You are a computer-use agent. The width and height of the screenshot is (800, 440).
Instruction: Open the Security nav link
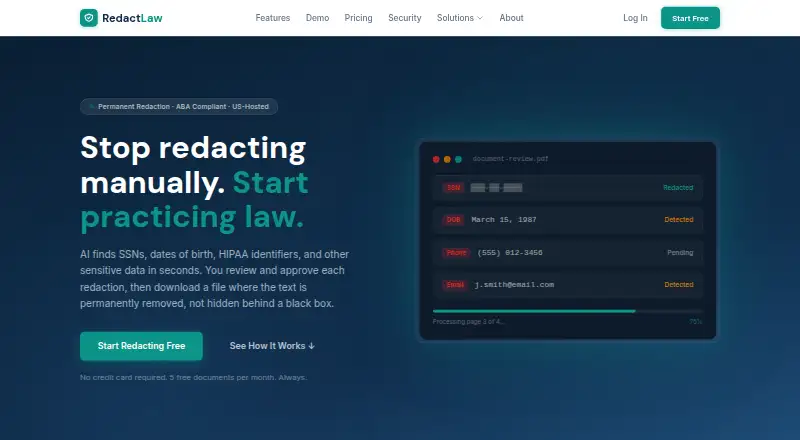click(405, 18)
